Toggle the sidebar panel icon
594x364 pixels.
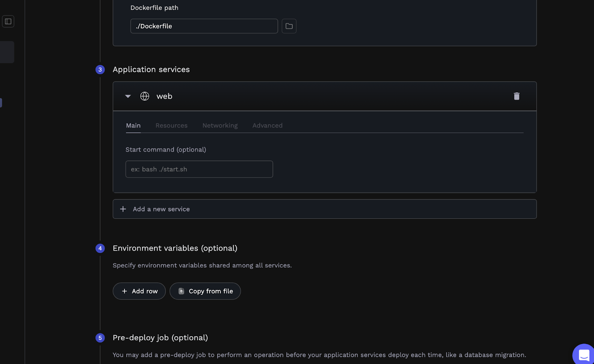[8, 22]
